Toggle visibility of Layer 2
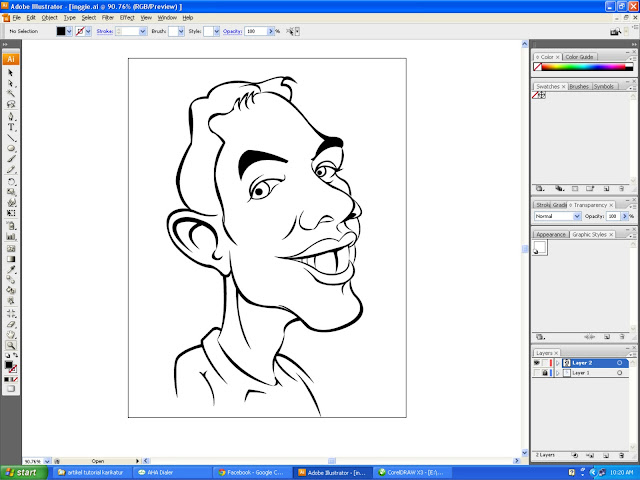Image resolution: width=640 pixels, height=480 pixels. [537, 363]
